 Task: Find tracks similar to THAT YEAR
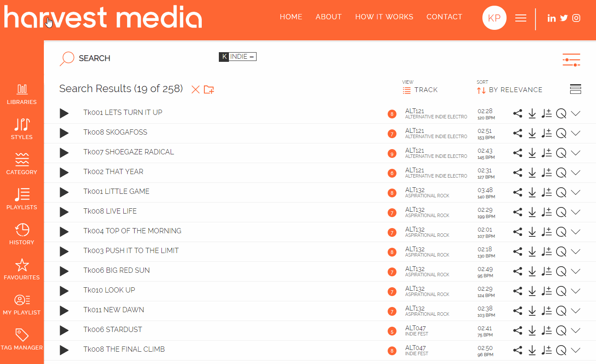point(561,173)
